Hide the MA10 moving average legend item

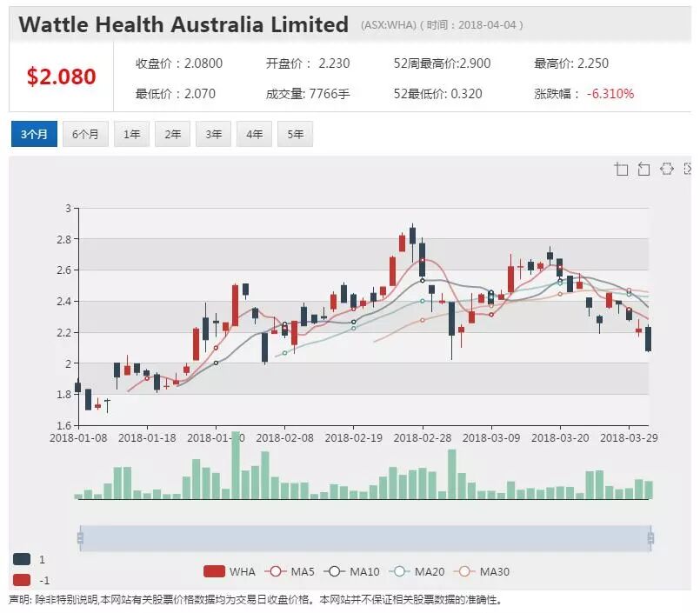pyautogui.click(x=351, y=571)
